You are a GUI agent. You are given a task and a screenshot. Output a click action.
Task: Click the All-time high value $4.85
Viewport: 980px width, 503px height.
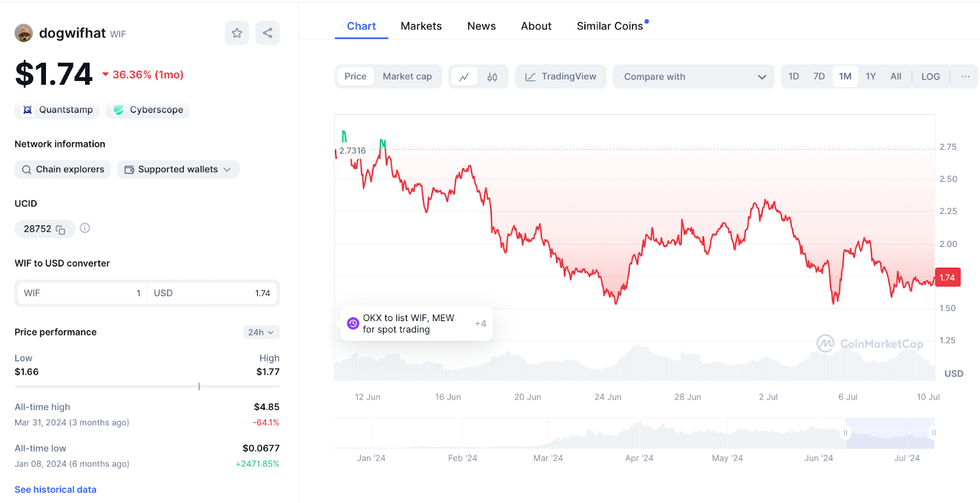tap(266, 407)
